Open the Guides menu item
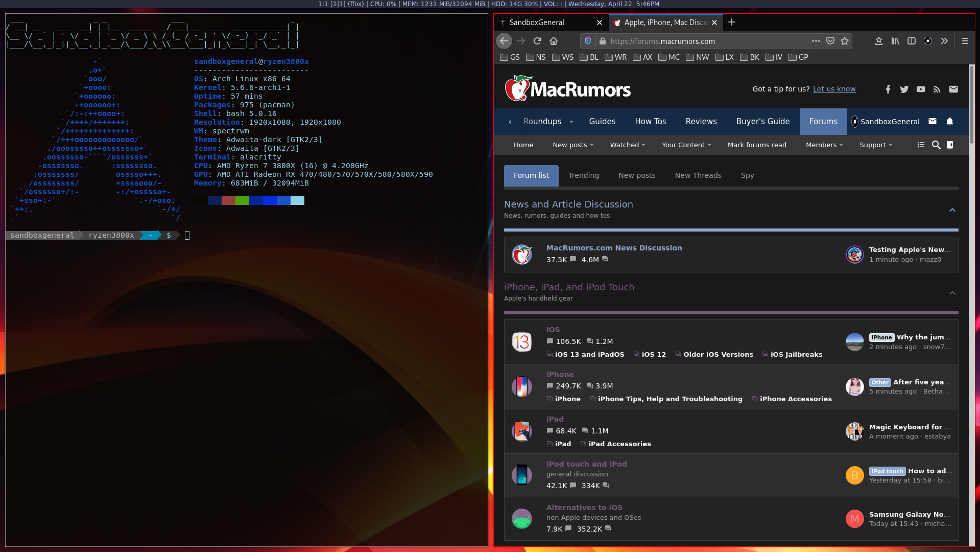The image size is (980, 552). click(x=602, y=121)
